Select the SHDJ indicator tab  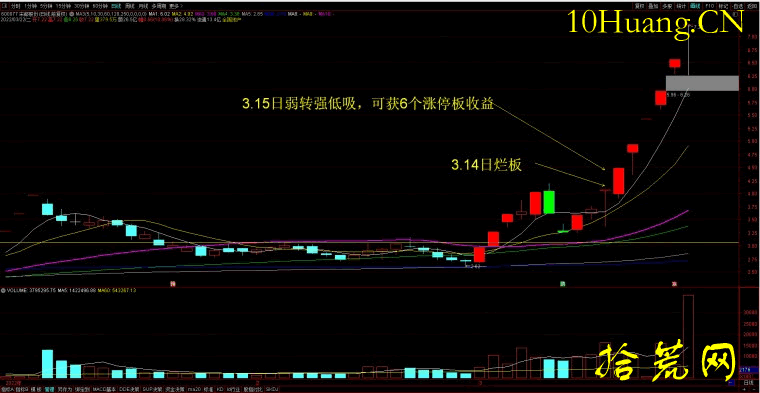[272, 389]
